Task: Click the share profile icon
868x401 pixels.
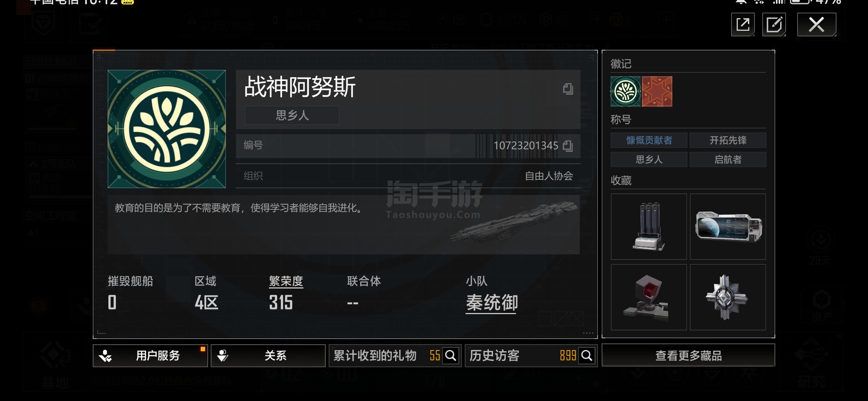Action: 743,25
